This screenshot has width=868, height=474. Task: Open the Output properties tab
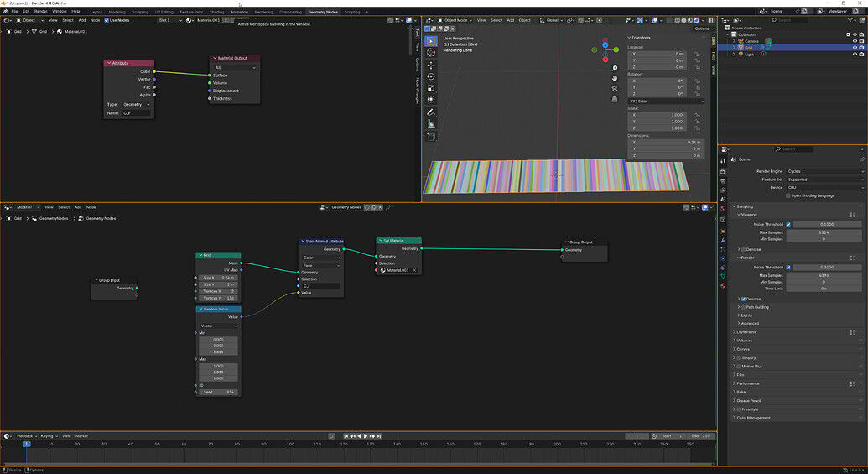[x=723, y=180]
